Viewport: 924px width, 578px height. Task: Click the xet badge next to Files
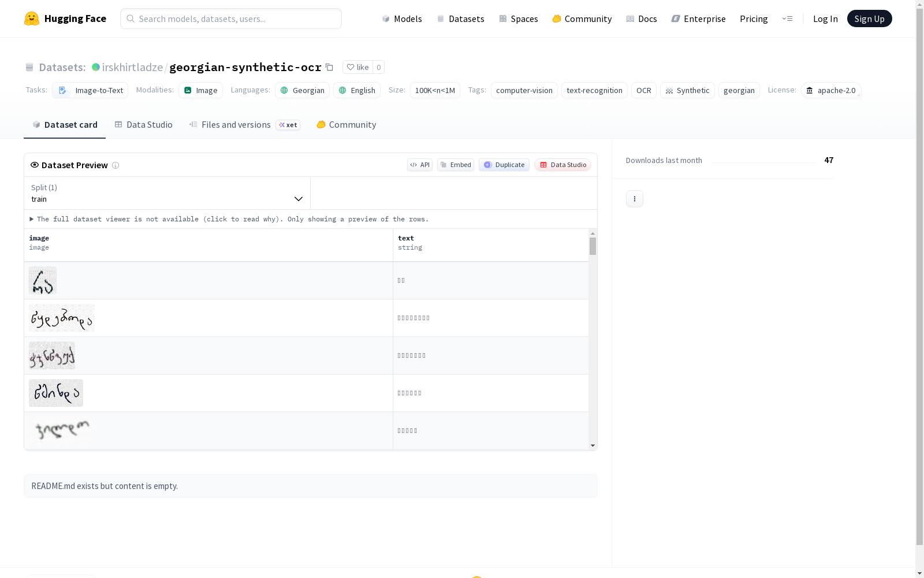288,125
